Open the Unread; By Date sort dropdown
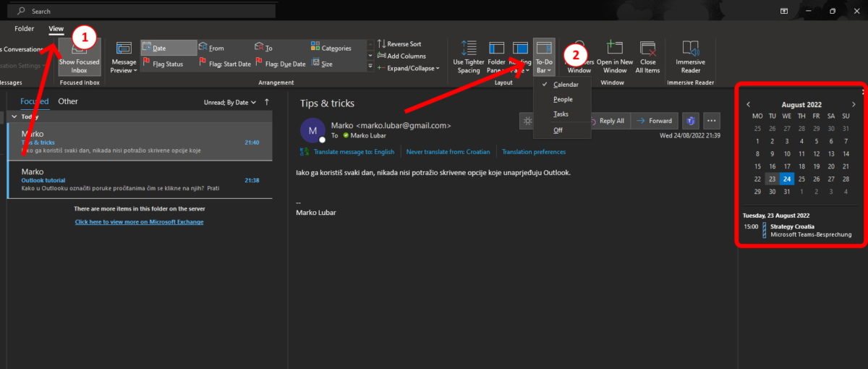The height and width of the screenshot is (369, 868). (229, 102)
